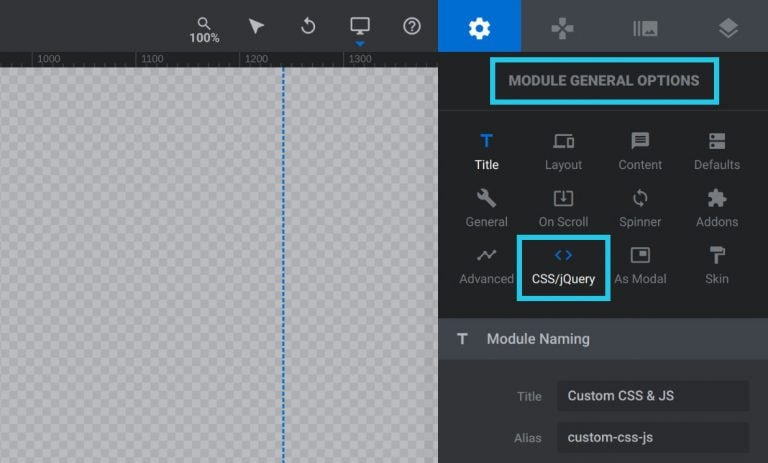The height and width of the screenshot is (463, 768).
Task: Open the Advanced options section
Action: click(x=486, y=266)
